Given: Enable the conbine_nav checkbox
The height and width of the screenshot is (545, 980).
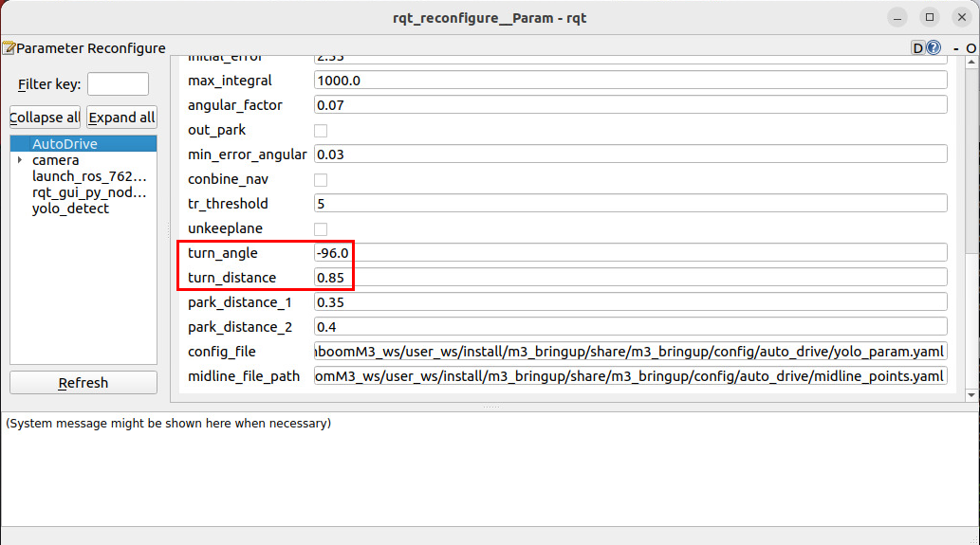Looking at the screenshot, I should tap(321, 180).
